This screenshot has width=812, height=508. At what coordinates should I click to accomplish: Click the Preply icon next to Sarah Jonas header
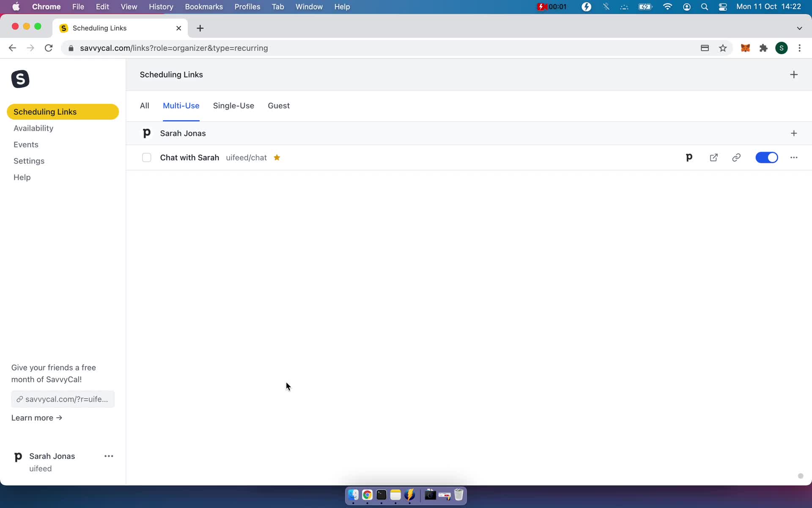point(147,133)
